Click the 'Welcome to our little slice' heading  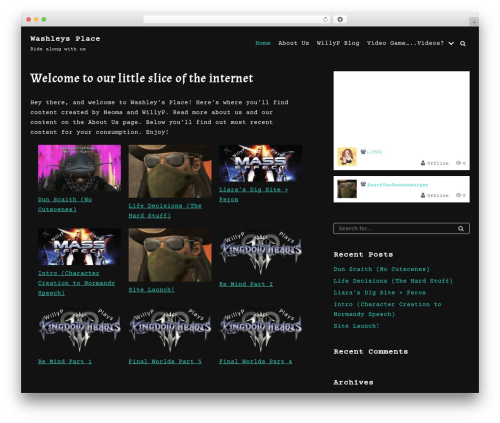point(142,78)
